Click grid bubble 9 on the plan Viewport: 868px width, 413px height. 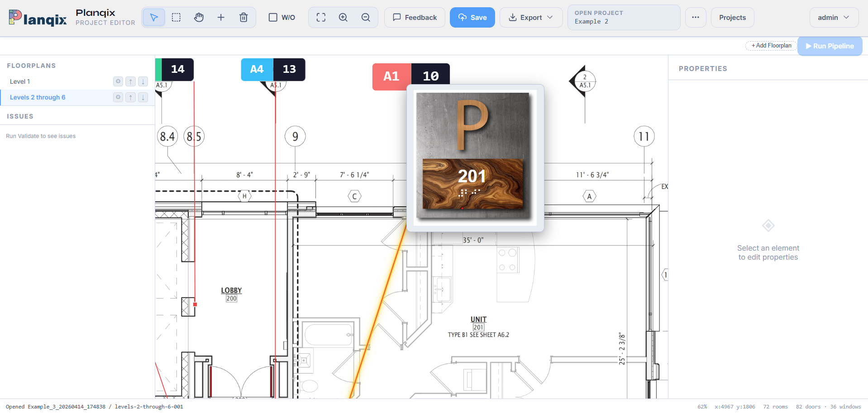pos(295,136)
